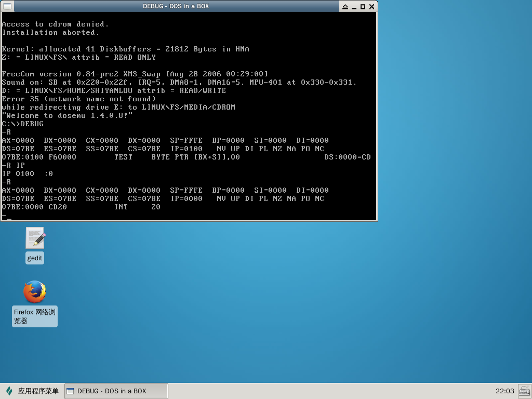Image resolution: width=532 pixels, height=399 pixels.
Task: Click the 'C:\>DEBUG' command line
Action: pyautogui.click(x=23, y=124)
